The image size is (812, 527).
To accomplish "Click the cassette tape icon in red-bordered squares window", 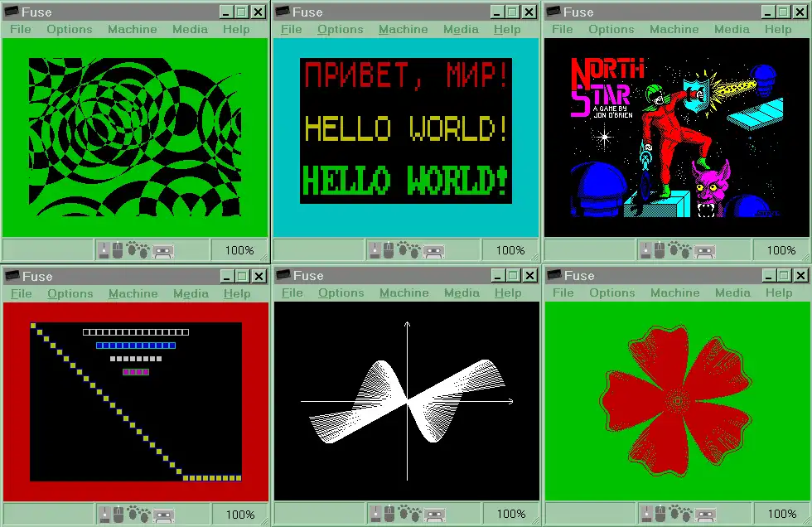I will [164, 515].
